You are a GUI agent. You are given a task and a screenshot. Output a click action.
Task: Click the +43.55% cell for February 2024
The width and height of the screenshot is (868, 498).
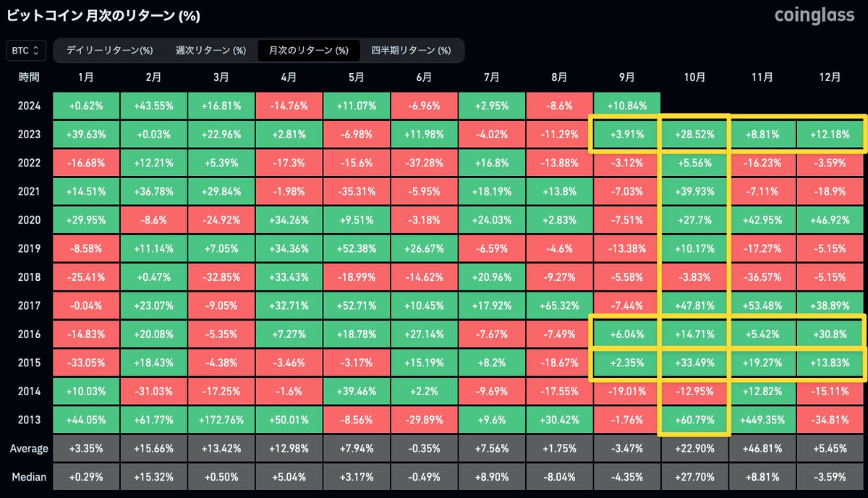[153, 106]
